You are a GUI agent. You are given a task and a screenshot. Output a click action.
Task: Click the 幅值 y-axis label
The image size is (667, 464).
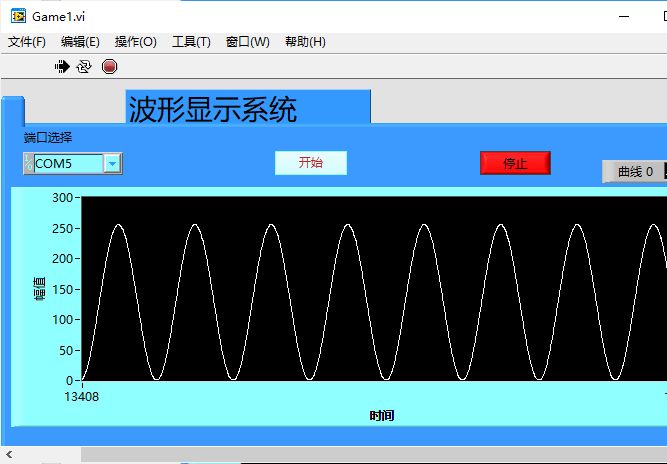39,289
